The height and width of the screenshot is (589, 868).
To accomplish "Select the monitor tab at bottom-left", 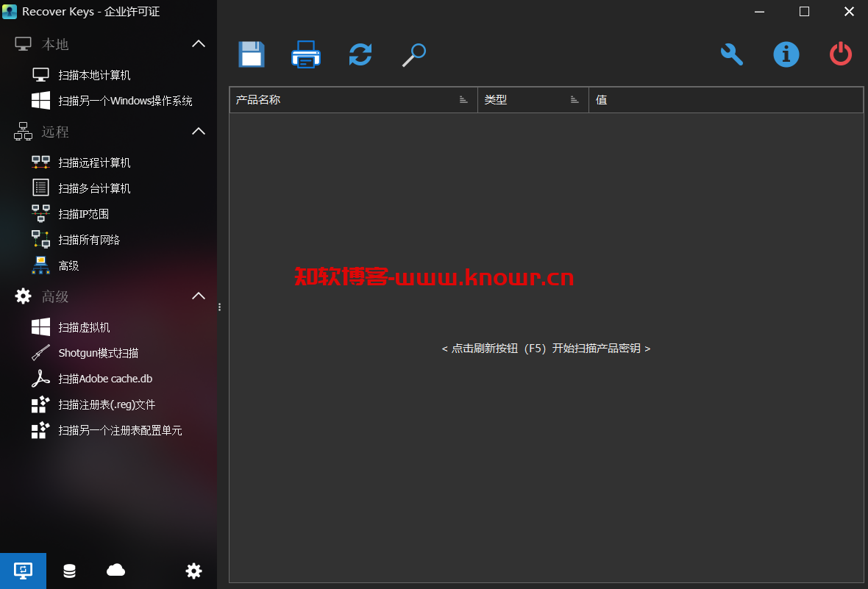I will (x=24, y=571).
